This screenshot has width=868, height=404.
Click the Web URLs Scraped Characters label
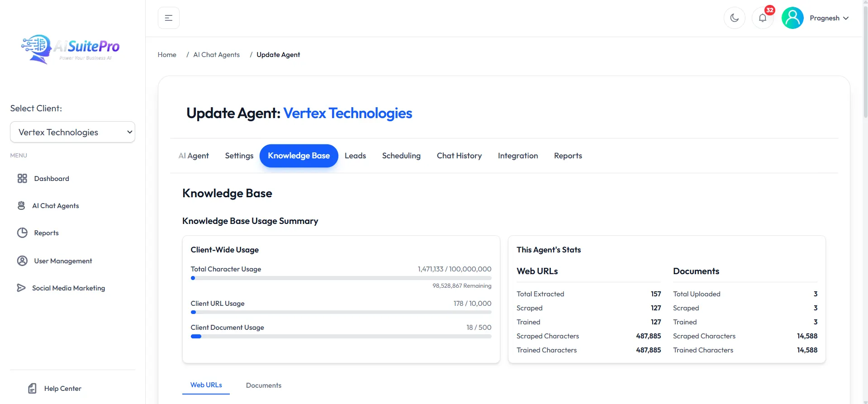548,336
